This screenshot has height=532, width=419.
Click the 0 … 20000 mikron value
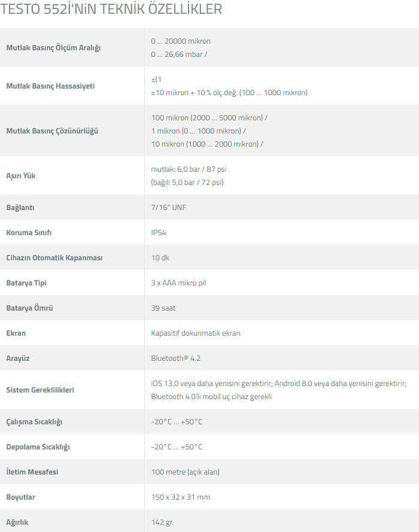(x=181, y=41)
